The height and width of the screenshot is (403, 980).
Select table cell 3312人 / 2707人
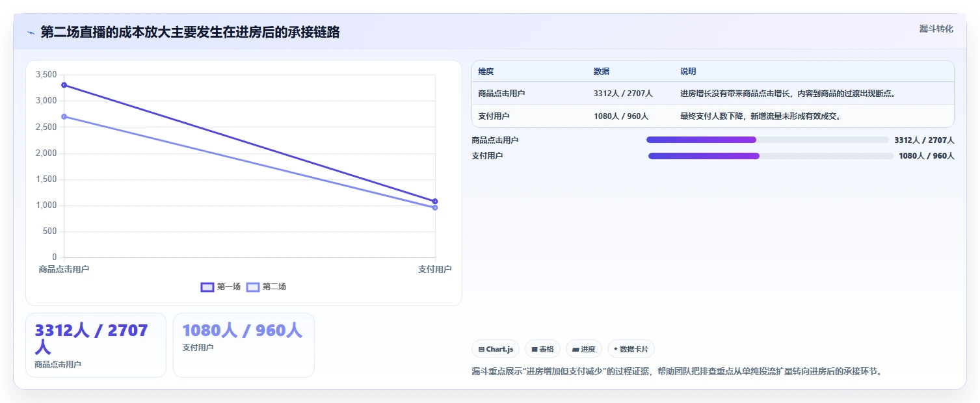tap(623, 94)
